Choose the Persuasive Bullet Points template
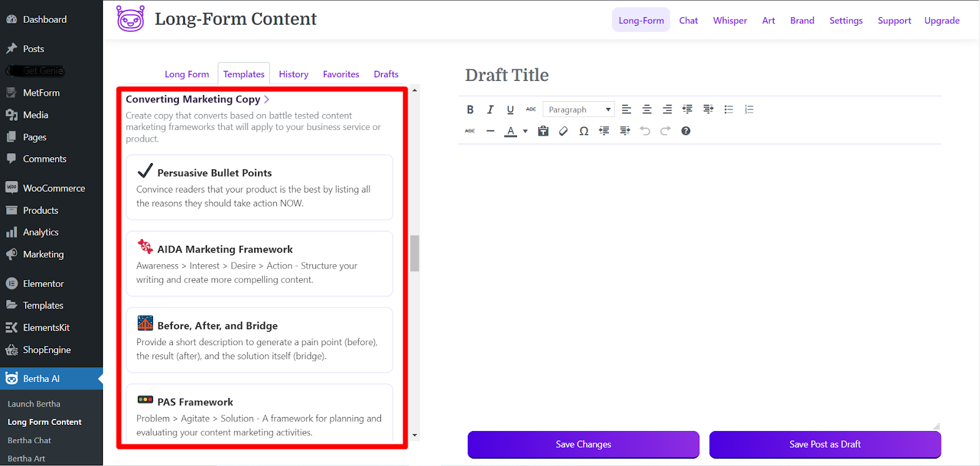The width and height of the screenshot is (980, 466). 259,187
